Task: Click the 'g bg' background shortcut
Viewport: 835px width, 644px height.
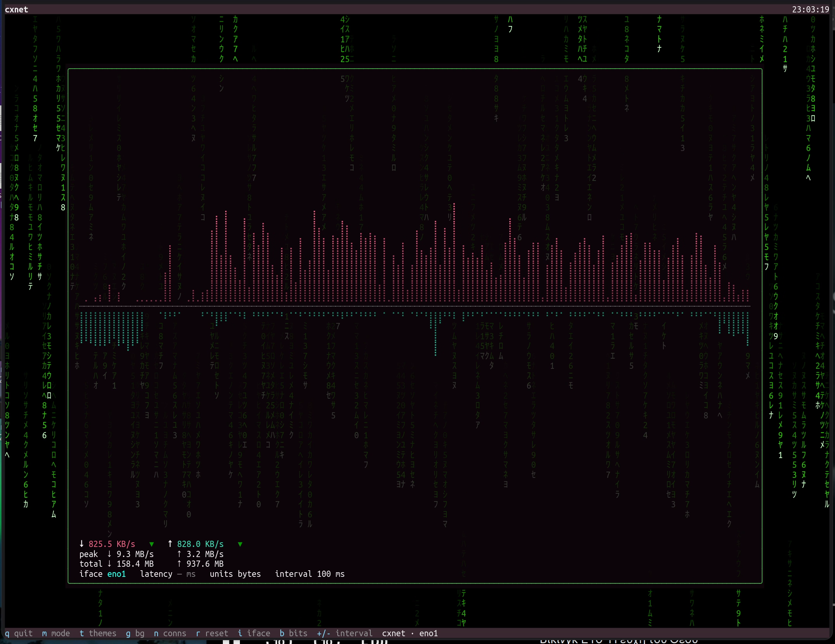Action: (x=135, y=633)
